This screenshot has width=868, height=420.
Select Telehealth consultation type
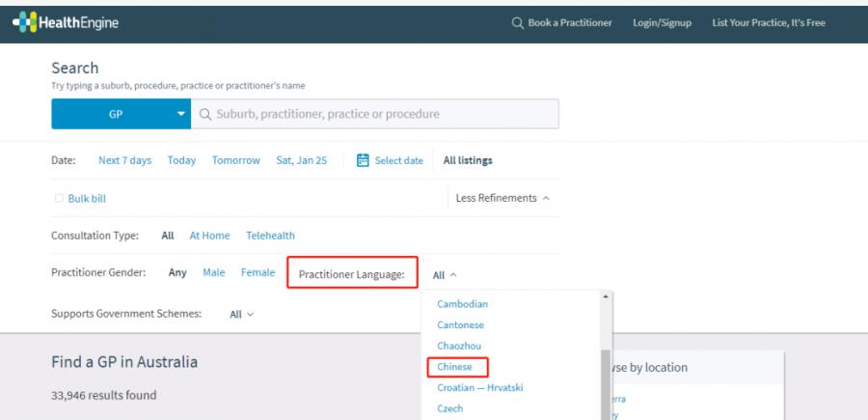coord(270,236)
